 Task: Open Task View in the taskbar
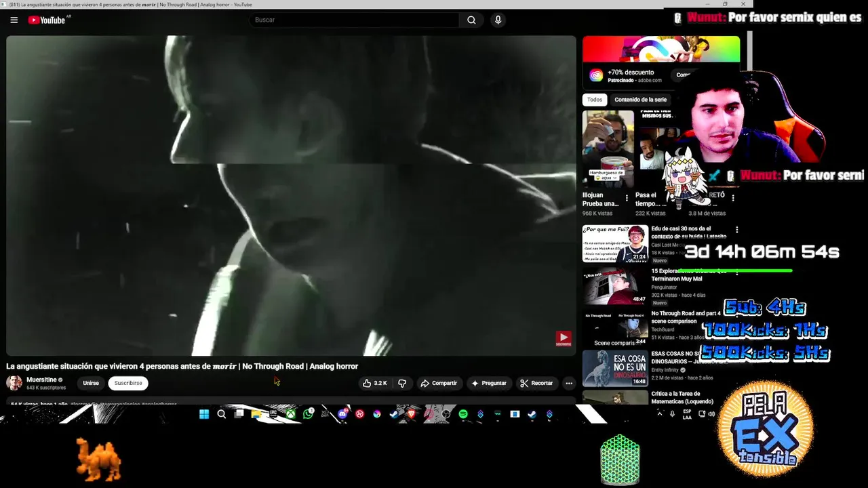coord(239,414)
